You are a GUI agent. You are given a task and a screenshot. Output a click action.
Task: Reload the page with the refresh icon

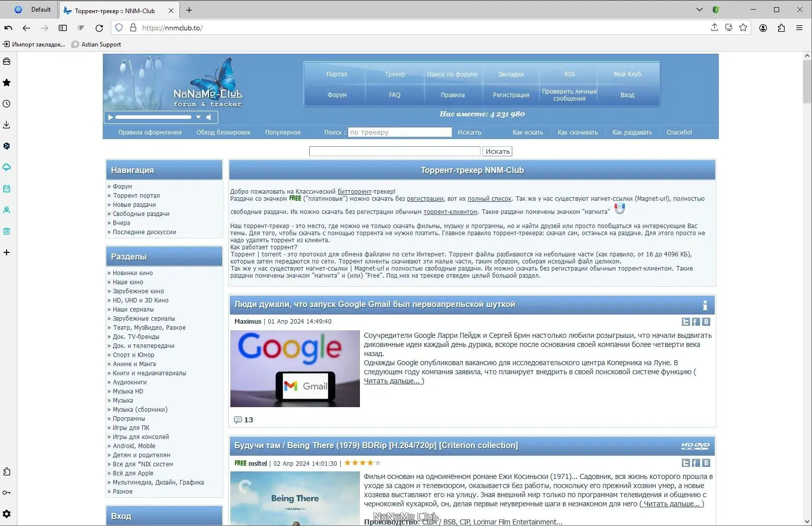tap(99, 28)
